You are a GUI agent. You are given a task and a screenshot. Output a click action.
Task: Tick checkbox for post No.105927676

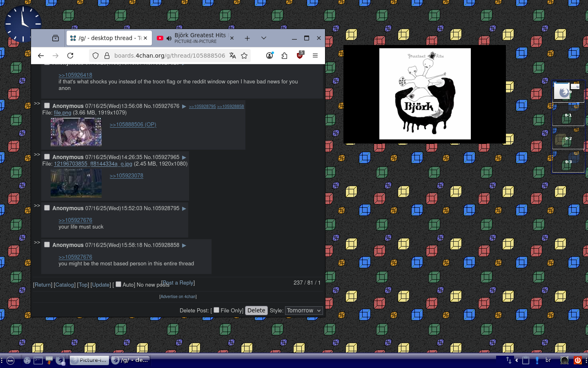[47, 105]
